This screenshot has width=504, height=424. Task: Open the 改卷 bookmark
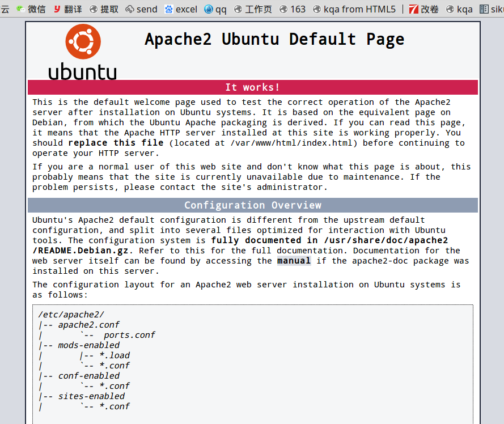pyautogui.click(x=423, y=9)
